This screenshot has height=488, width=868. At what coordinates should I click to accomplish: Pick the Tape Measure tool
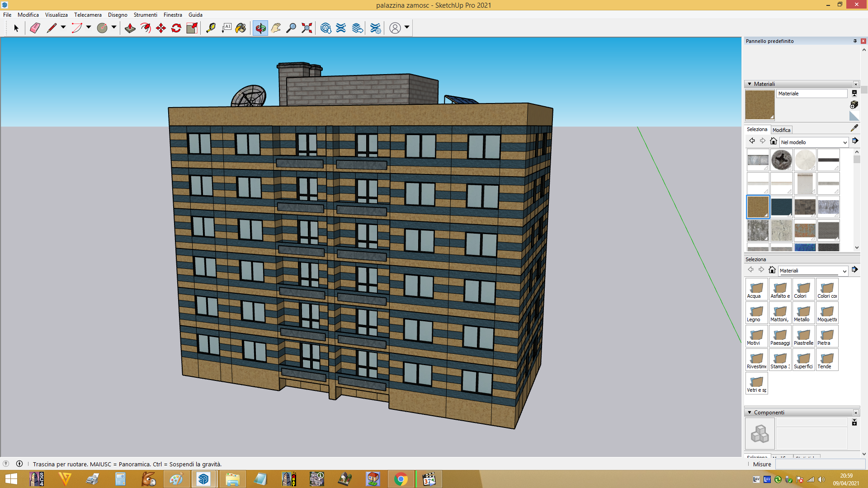211,28
